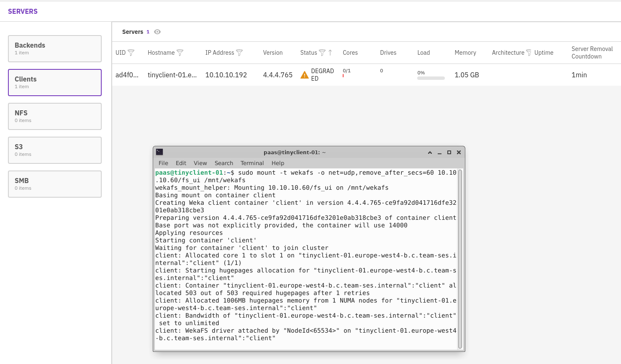
Task: Click the Server Removal Countdown header
Action: point(592,53)
